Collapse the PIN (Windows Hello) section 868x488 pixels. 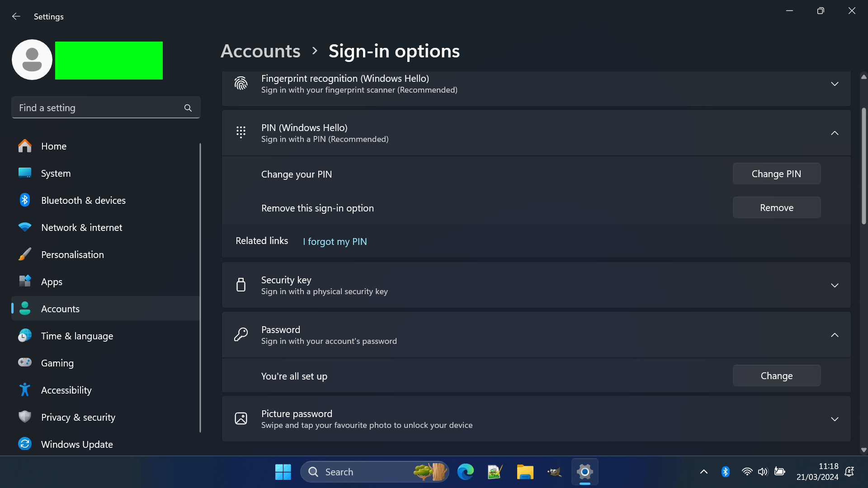click(x=835, y=133)
